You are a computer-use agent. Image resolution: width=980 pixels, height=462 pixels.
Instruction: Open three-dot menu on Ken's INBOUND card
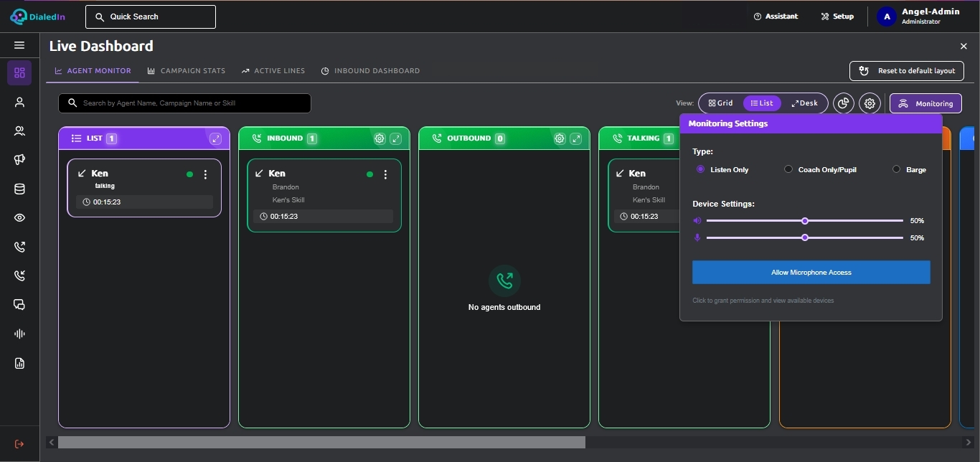point(386,174)
